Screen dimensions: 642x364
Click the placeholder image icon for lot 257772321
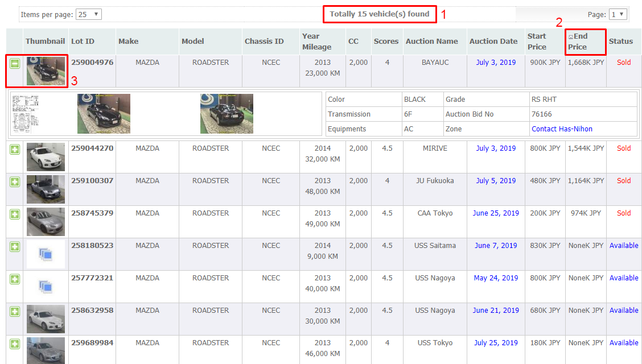tap(46, 287)
